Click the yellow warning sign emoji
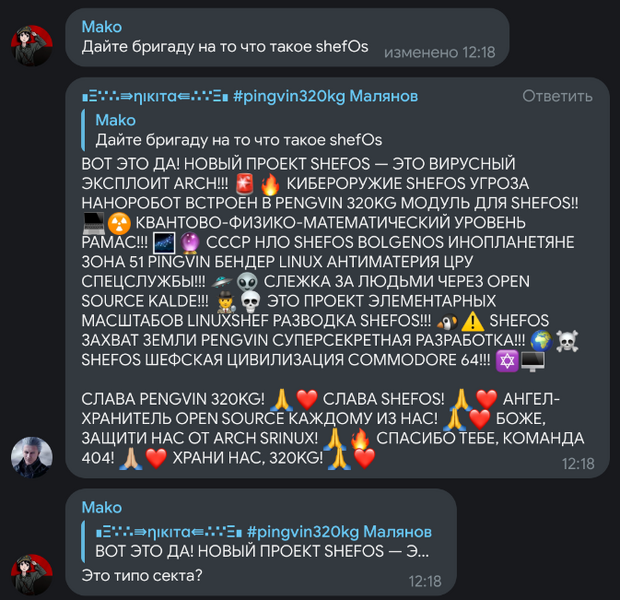 (x=473, y=321)
